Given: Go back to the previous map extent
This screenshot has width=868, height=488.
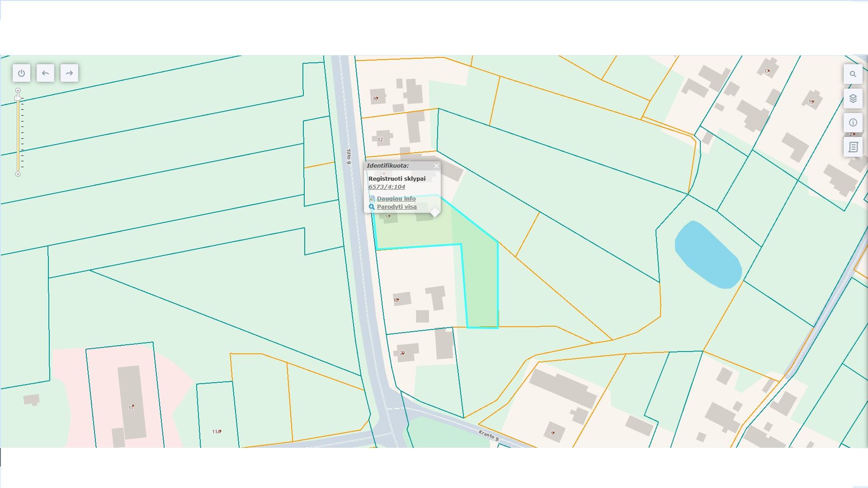Looking at the screenshot, I should click(x=45, y=73).
